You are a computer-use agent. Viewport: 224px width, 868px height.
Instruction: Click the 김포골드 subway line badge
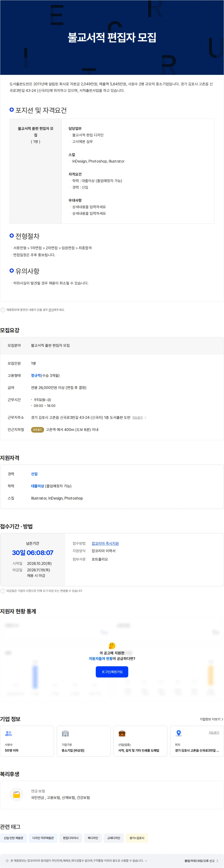(x=37, y=430)
